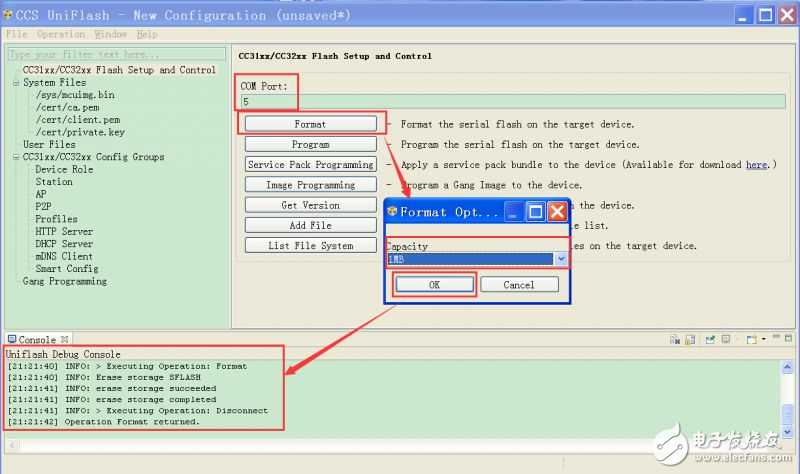This screenshot has height=474, width=800.
Task: Select Gang Programming in the tree
Action: 65,281
